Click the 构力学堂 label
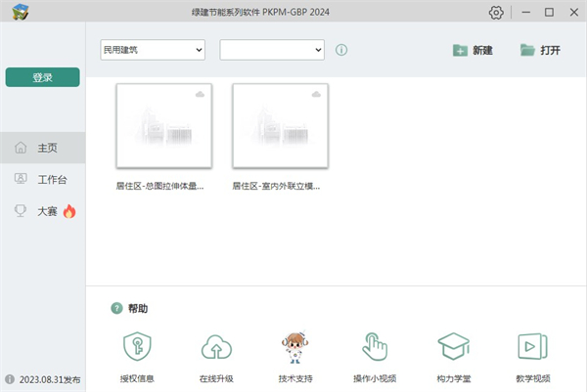This screenshot has height=392, width=587. [x=454, y=378]
